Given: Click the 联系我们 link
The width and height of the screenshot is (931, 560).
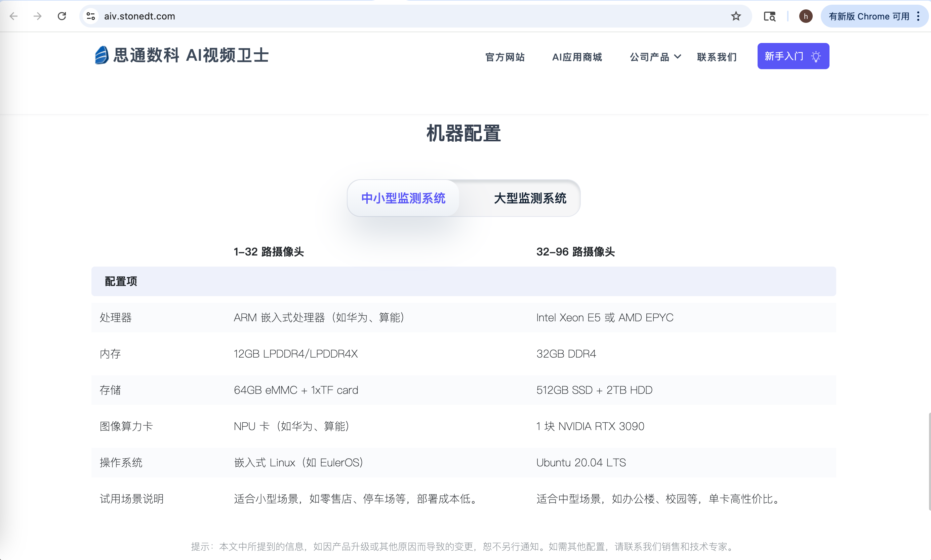Looking at the screenshot, I should pyautogui.click(x=717, y=57).
